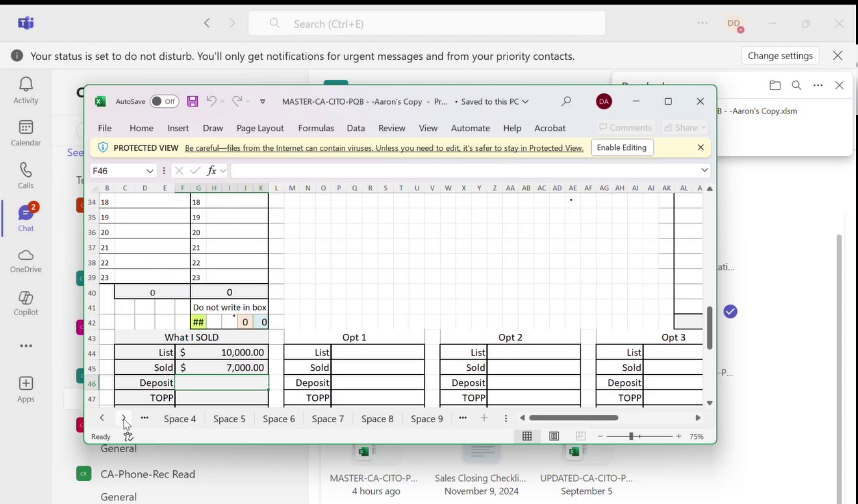The width and height of the screenshot is (858, 504).
Task: Click the Undo icon
Action: (211, 101)
